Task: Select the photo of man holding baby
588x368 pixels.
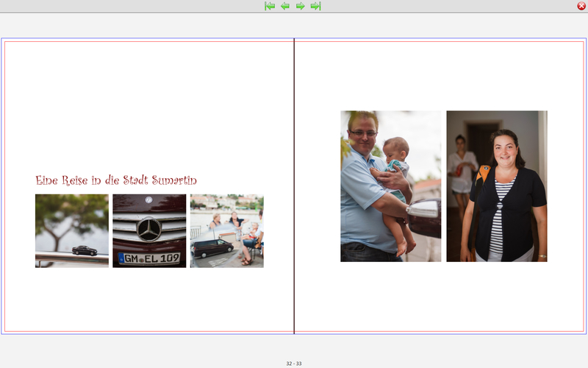Action: click(390, 186)
